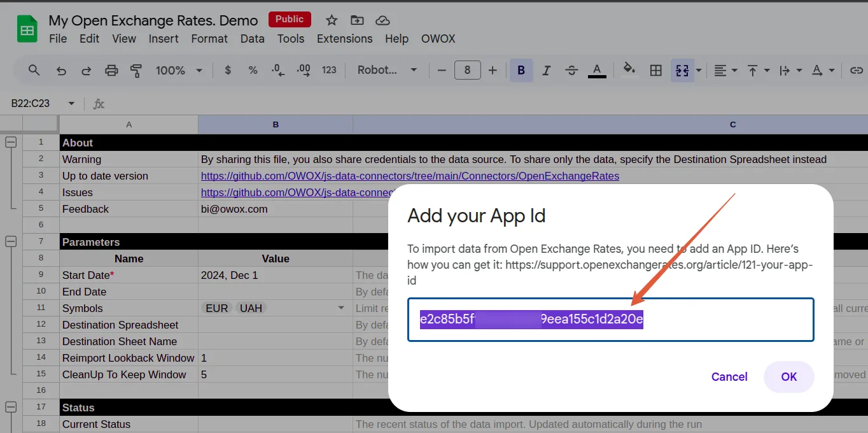The width and height of the screenshot is (868, 433).
Task: Collapse the About row group
Action: (x=11, y=143)
